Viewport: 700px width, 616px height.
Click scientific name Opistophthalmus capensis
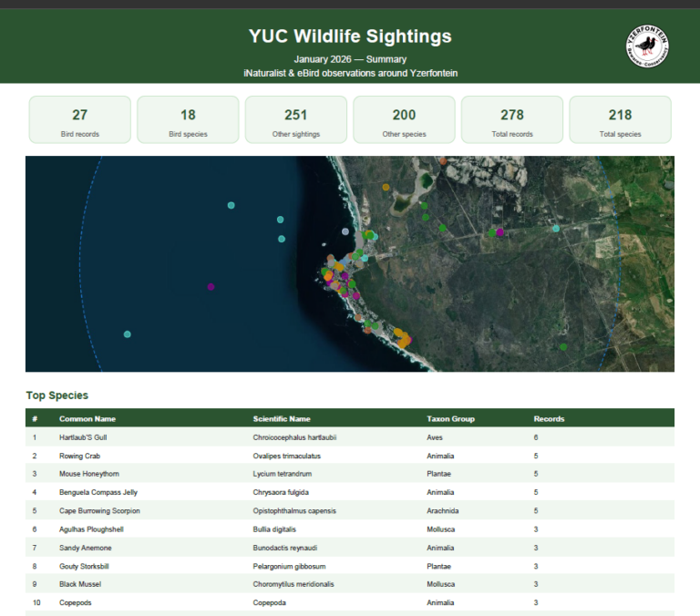(x=294, y=510)
